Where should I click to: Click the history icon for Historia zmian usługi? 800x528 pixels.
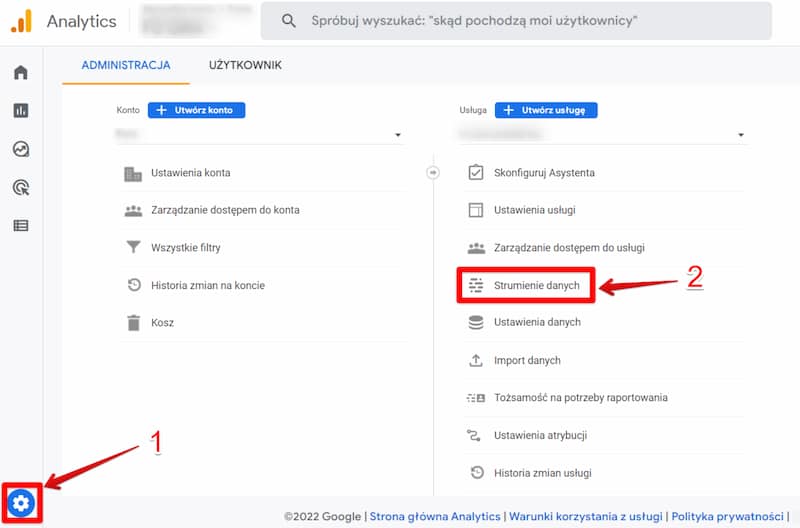tap(477, 472)
